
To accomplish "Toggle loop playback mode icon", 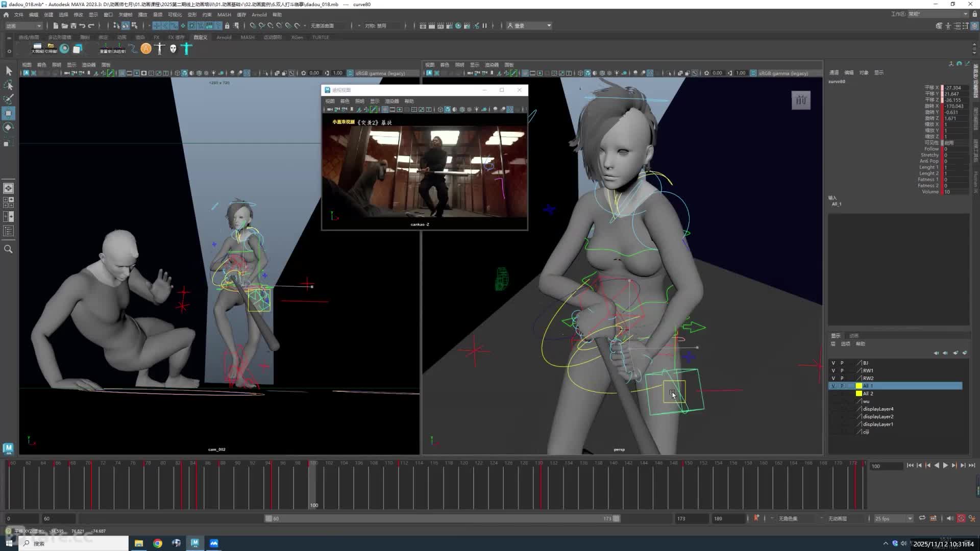I will point(922,518).
